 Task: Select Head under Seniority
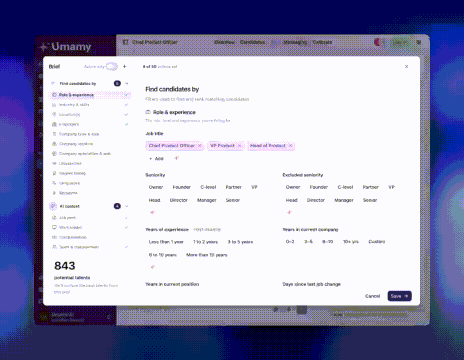click(154, 200)
